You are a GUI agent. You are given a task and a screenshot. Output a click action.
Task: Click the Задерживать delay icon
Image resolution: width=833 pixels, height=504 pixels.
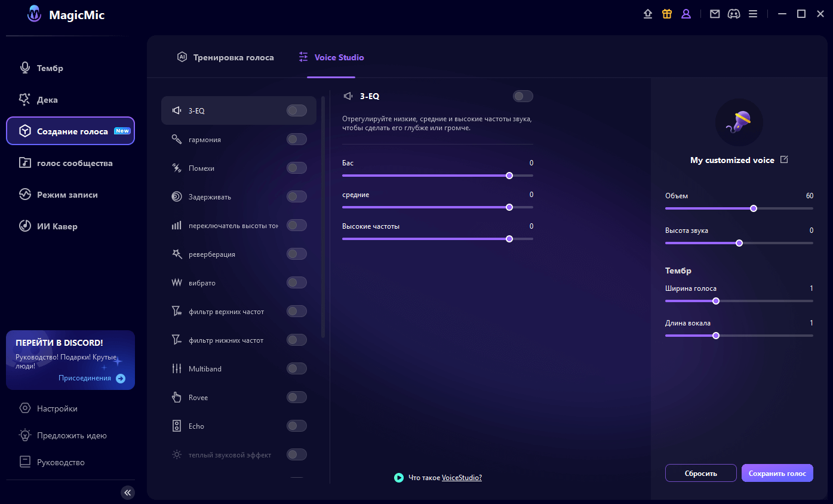pyautogui.click(x=177, y=196)
